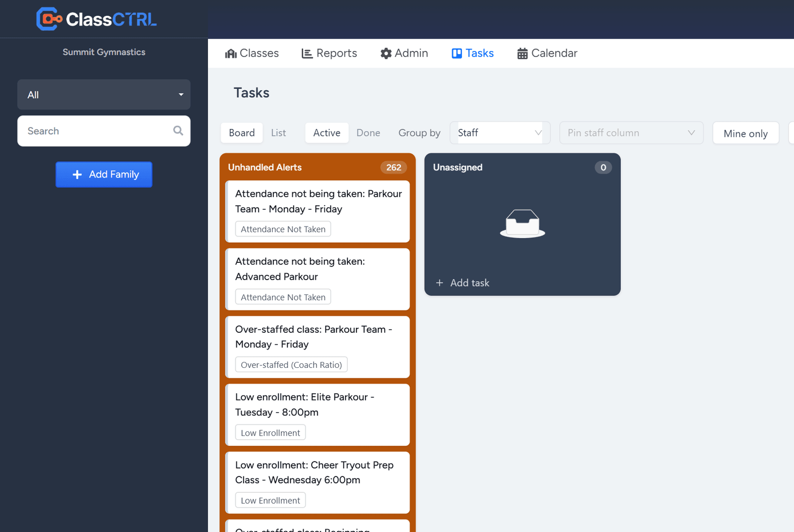The width and height of the screenshot is (794, 532).
Task: Switch to Board view
Action: click(242, 133)
